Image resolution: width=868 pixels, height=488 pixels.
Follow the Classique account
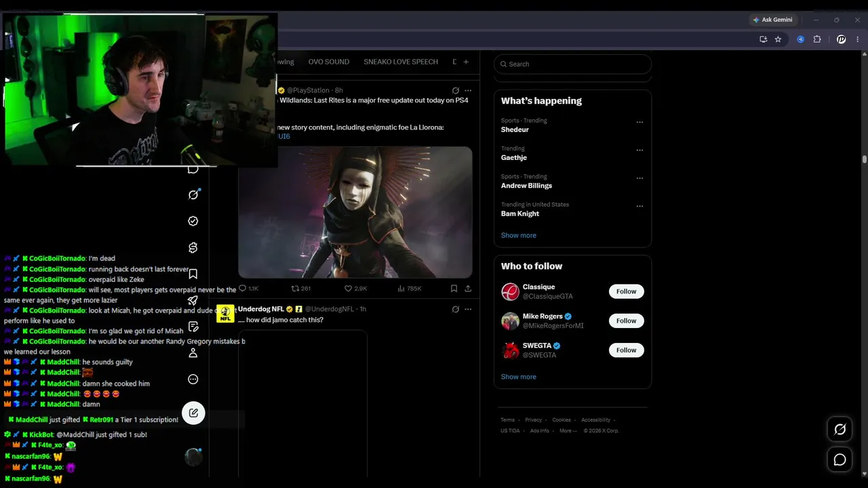[626, 291]
